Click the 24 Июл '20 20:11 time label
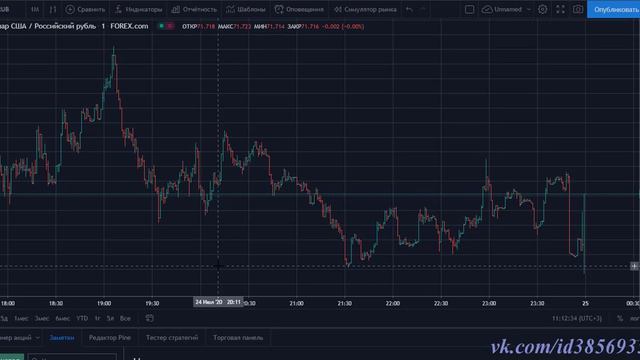640x360 pixels. 218,302
